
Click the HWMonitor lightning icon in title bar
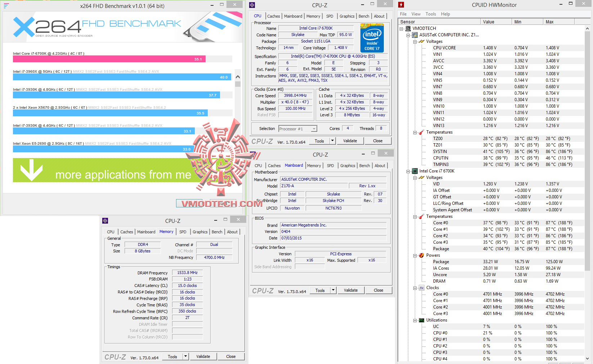[x=401, y=5]
